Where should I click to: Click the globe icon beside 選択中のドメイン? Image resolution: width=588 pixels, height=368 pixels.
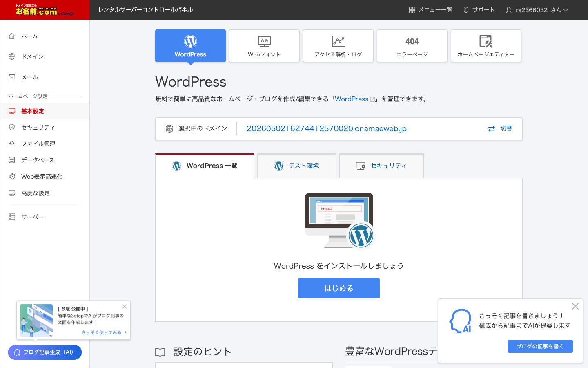[x=169, y=129]
